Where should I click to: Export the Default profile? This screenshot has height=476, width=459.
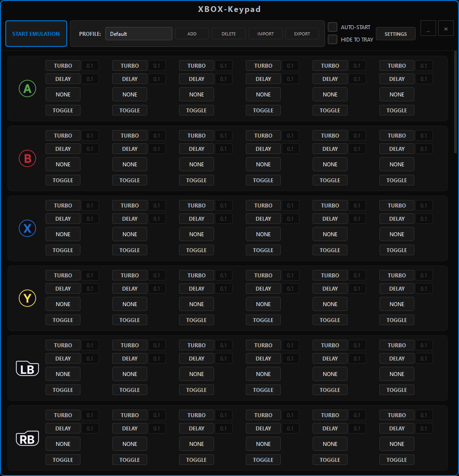tap(302, 33)
